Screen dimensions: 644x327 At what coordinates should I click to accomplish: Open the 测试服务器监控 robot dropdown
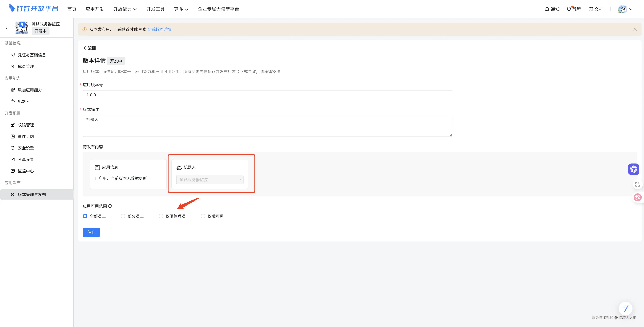click(209, 180)
